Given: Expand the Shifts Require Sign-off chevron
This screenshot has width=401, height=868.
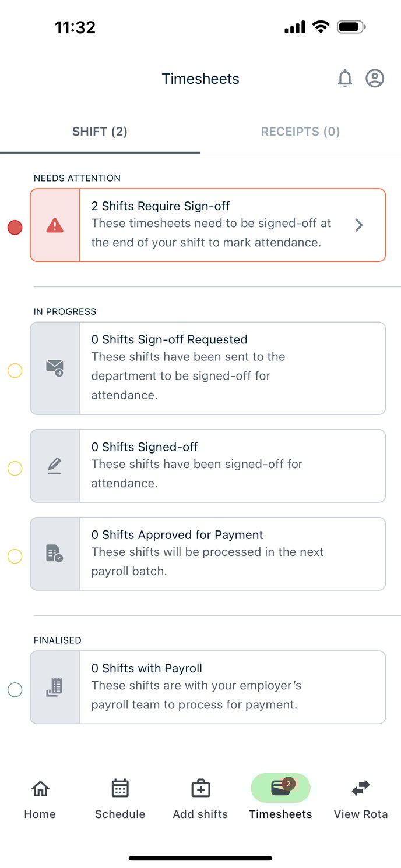Looking at the screenshot, I should tap(359, 225).
